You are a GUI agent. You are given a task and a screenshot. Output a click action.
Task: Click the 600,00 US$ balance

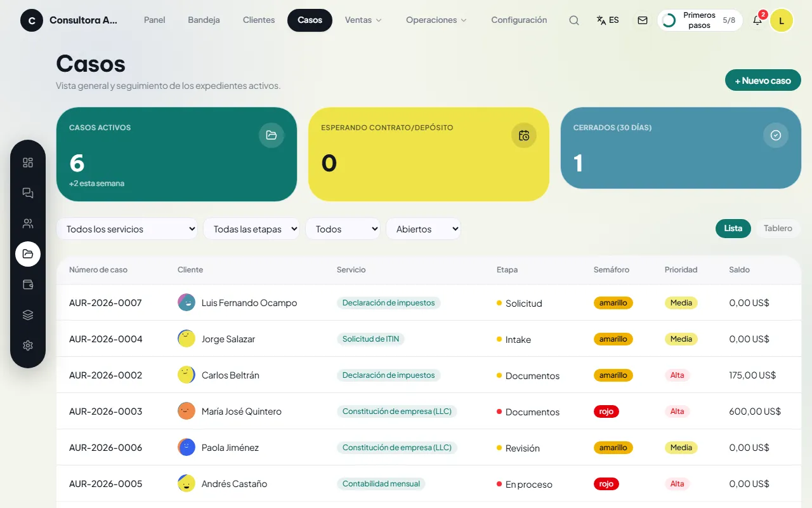pos(755,411)
